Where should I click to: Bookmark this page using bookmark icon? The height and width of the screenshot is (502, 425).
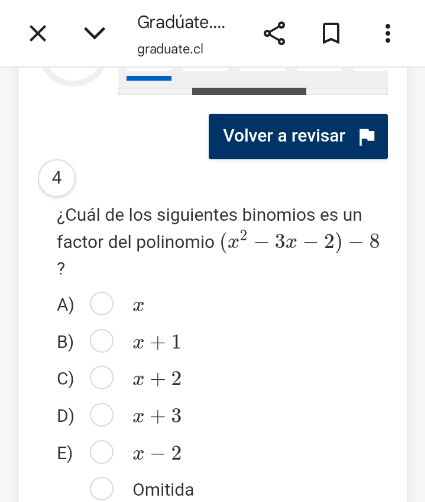[x=331, y=33]
